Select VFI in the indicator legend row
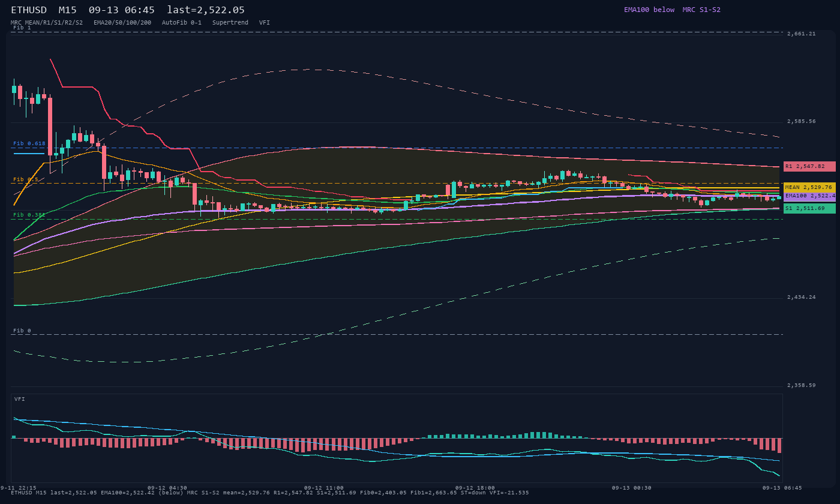Image resolution: width=840 pixels, height=504 pixels. 265,23
